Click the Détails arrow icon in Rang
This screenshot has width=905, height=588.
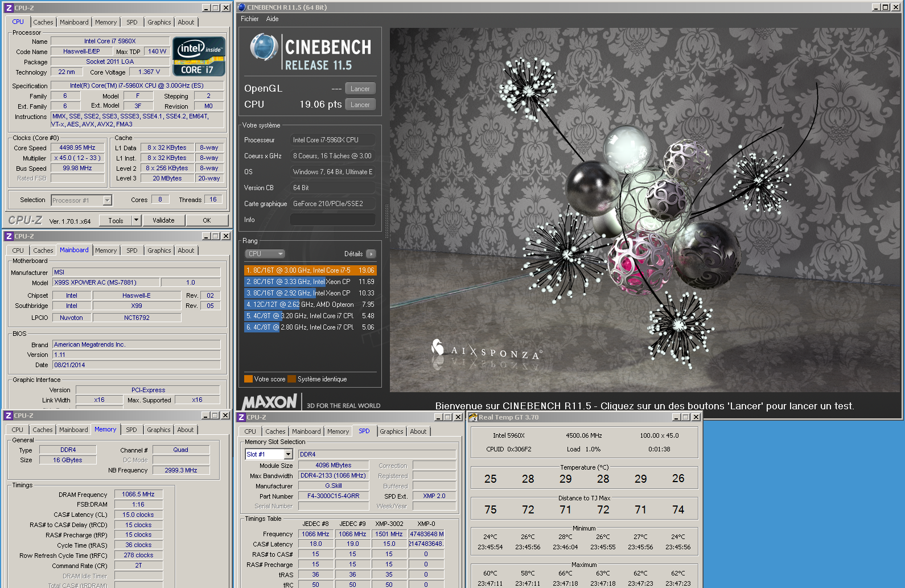click(x=371, y=254)
